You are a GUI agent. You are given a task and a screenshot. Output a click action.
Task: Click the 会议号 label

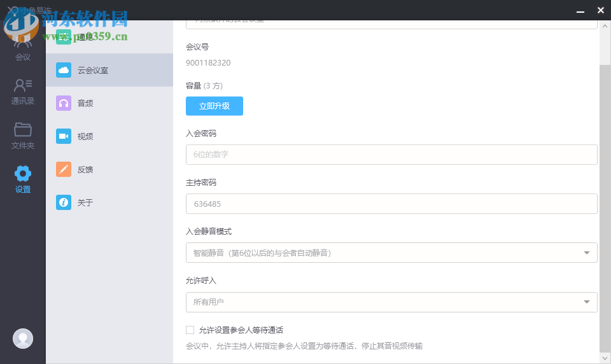pos(197,46)
